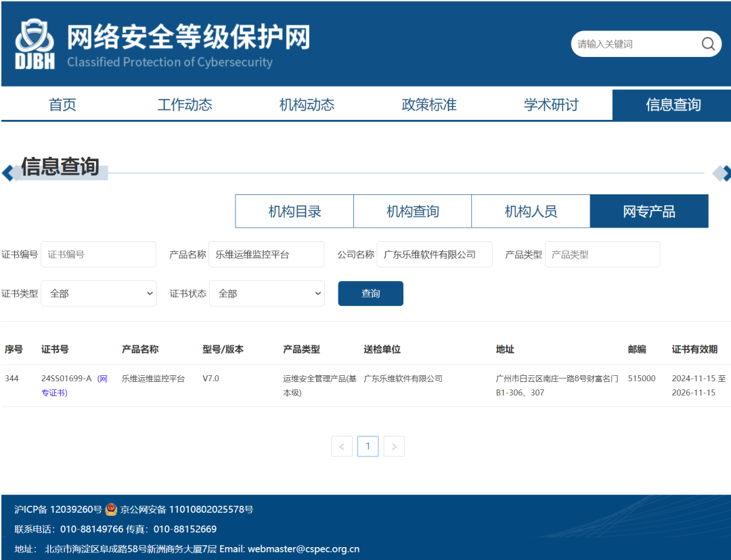Open the 首页 navigation menu item
731x560 pixels.
62,105
